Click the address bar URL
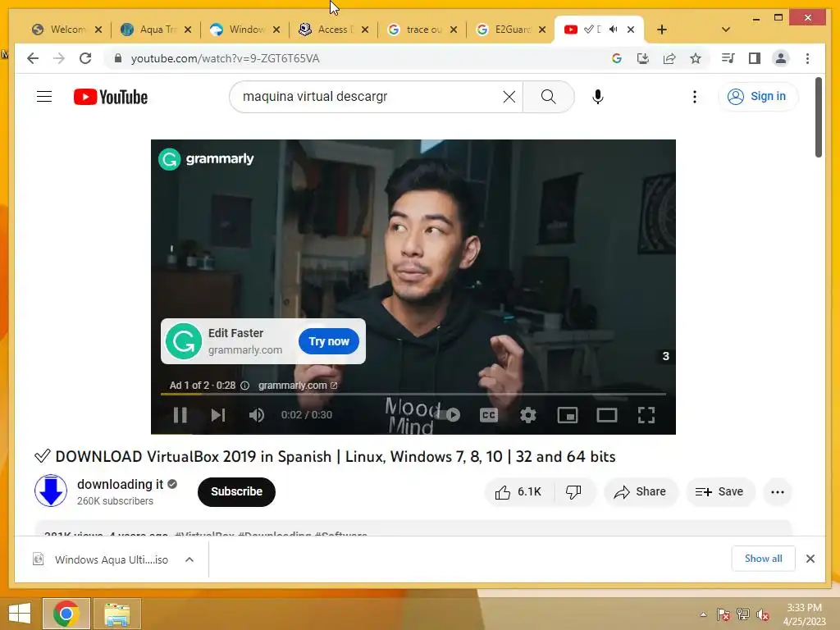840x630 pixels. (225, 58)
